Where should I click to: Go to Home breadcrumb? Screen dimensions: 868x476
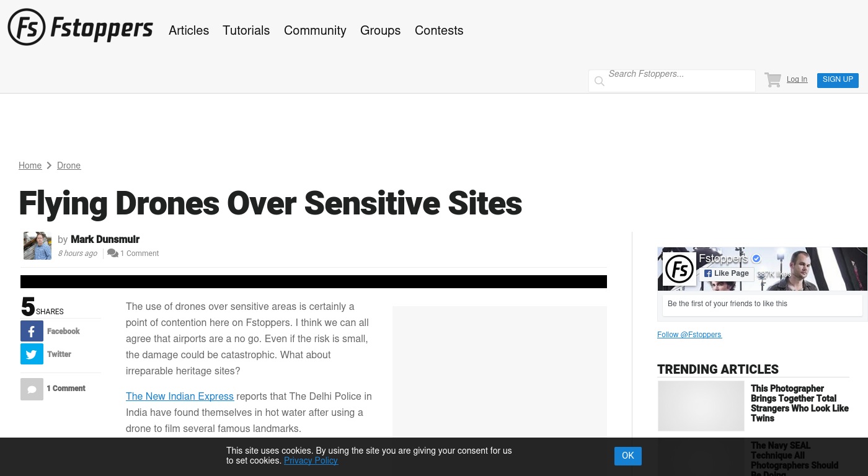click(x=30, y=165)
